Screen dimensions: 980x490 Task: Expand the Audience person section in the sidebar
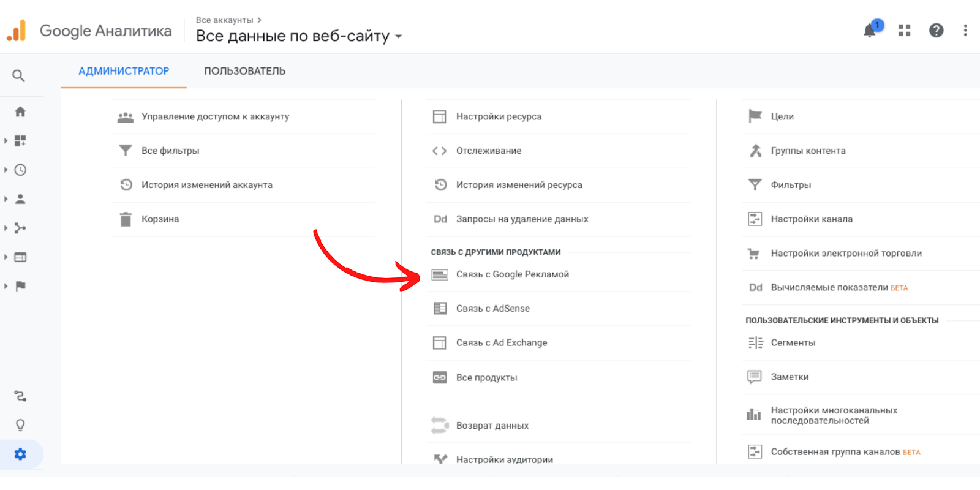pyautogui.click(x=20, y=199)
